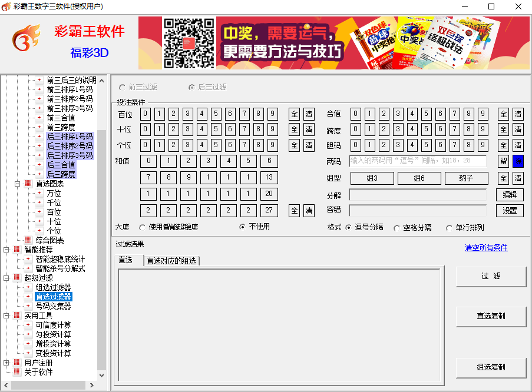
Task: Click the red grid icon beside 综合图表
Action: tap(28, 240)
